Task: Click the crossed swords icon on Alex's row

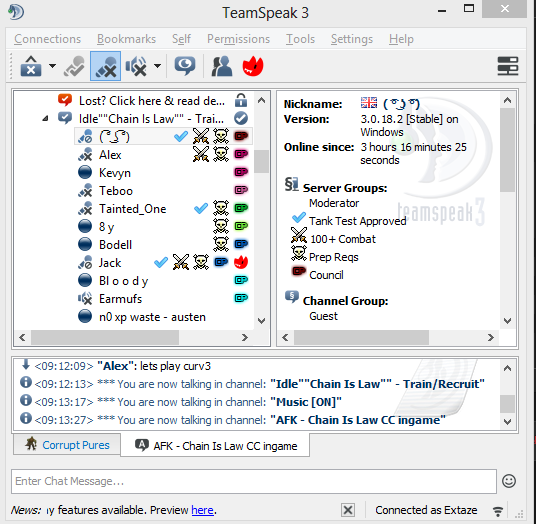Action: (201, 154)
